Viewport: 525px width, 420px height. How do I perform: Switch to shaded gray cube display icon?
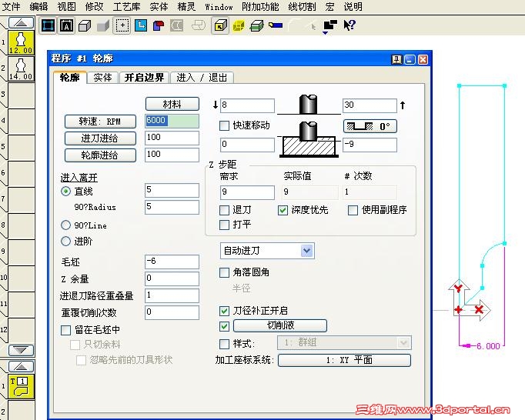click(x=103, y=25)
